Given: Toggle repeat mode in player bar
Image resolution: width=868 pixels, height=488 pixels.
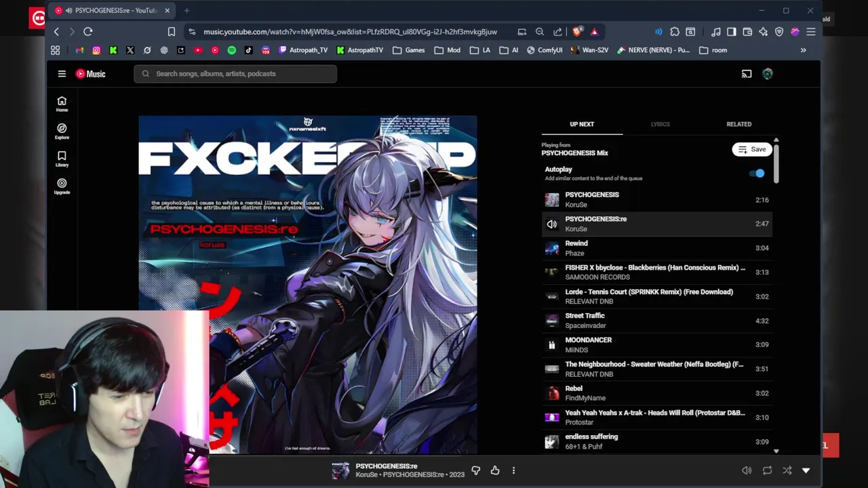Looking at the screenshot, I should pyautogui.click(x=767, y=470).
